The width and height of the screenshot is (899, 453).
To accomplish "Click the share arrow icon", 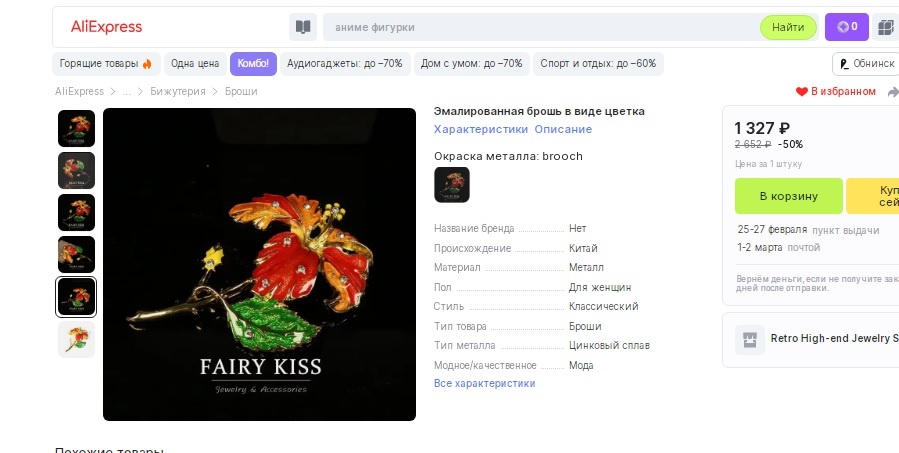I will tap(893, 92).
